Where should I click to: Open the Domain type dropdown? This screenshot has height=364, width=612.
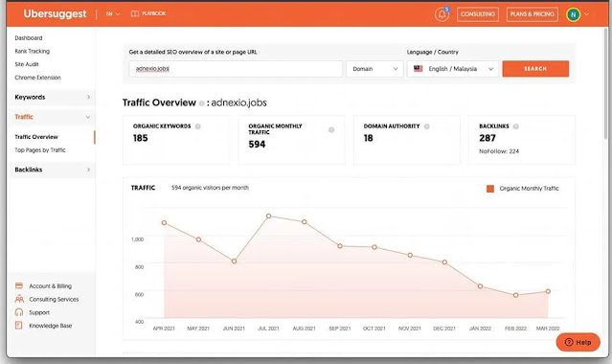[x=374, y=69]
